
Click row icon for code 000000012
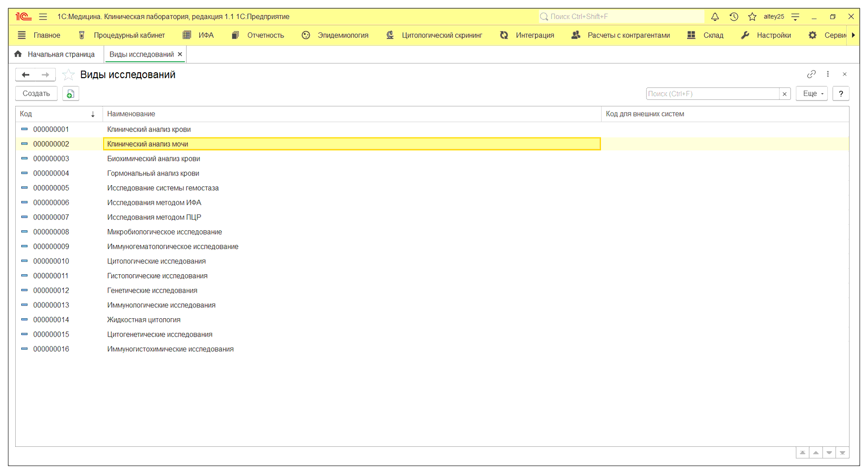click(24, 290)
